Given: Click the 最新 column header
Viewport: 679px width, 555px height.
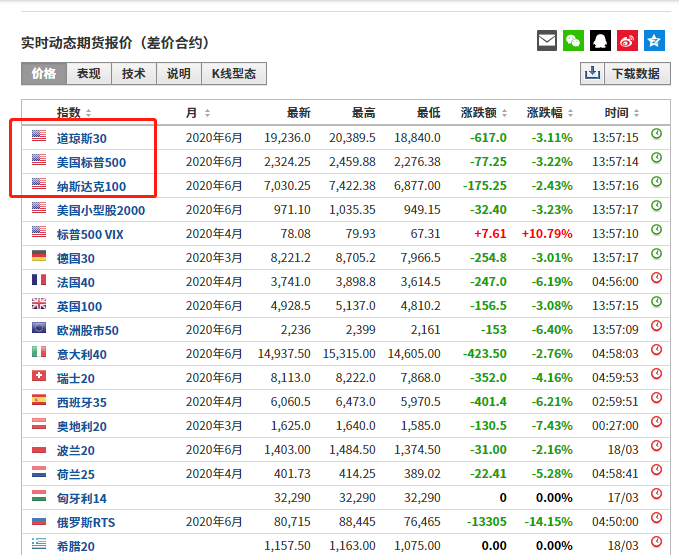Looking at the screenshot, I should 299,113.
